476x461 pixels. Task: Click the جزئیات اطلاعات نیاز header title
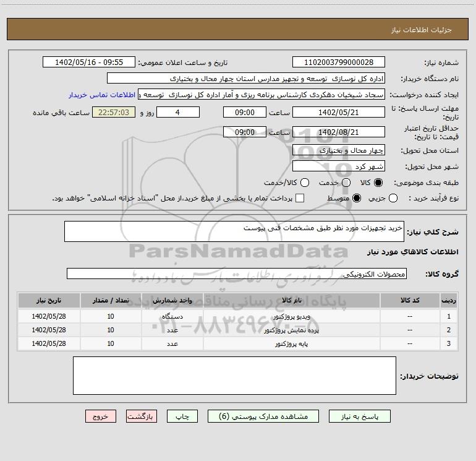(422, 30)
